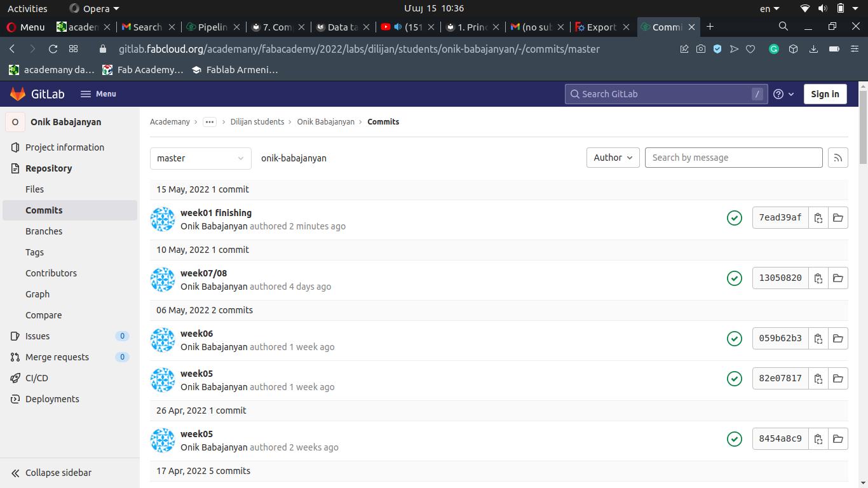Open Opera's Speed Dial start page

pyautogui.click(x=73, y=49)
